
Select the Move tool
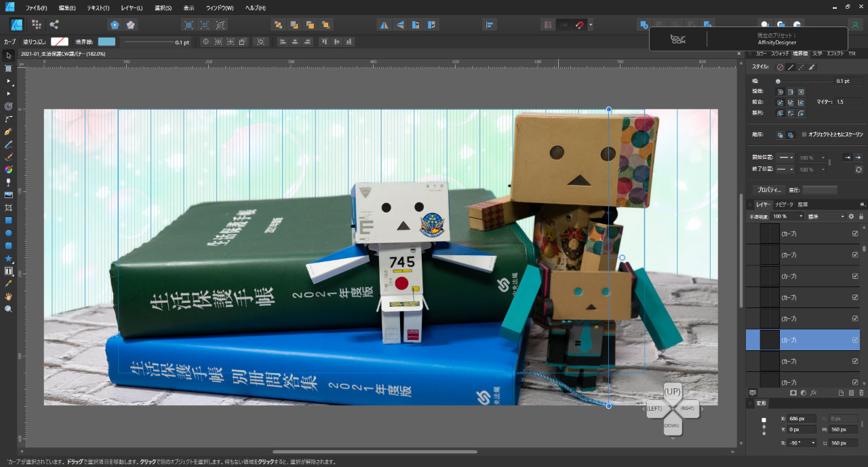(9, 56)
